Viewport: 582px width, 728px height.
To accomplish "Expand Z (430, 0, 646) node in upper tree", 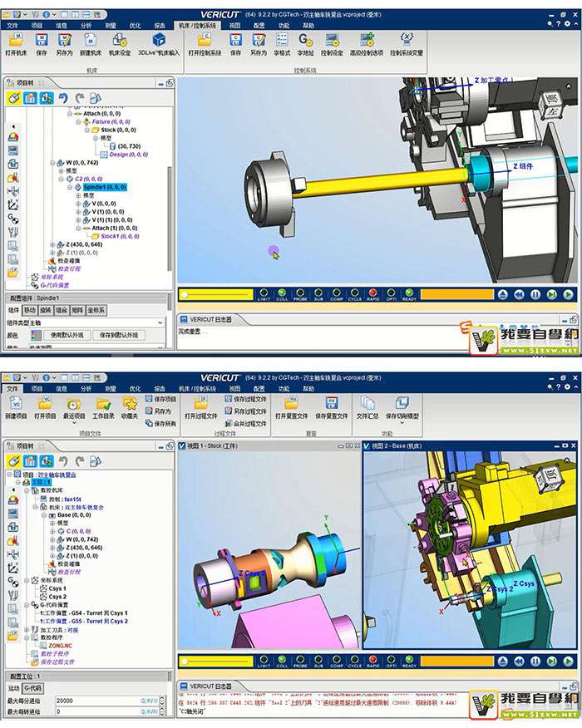I will click(52, 244).
